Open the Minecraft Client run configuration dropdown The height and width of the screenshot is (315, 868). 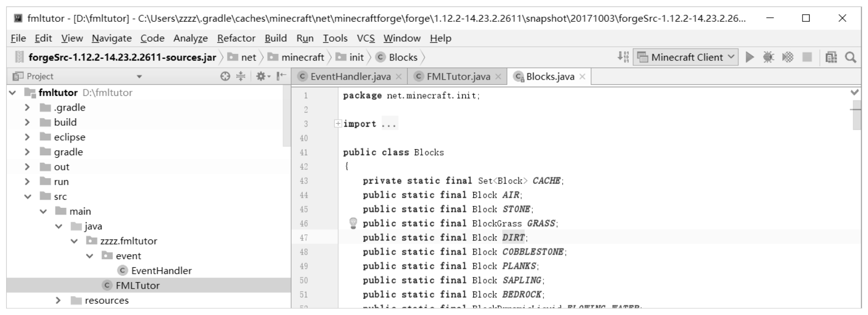[687, 57]
